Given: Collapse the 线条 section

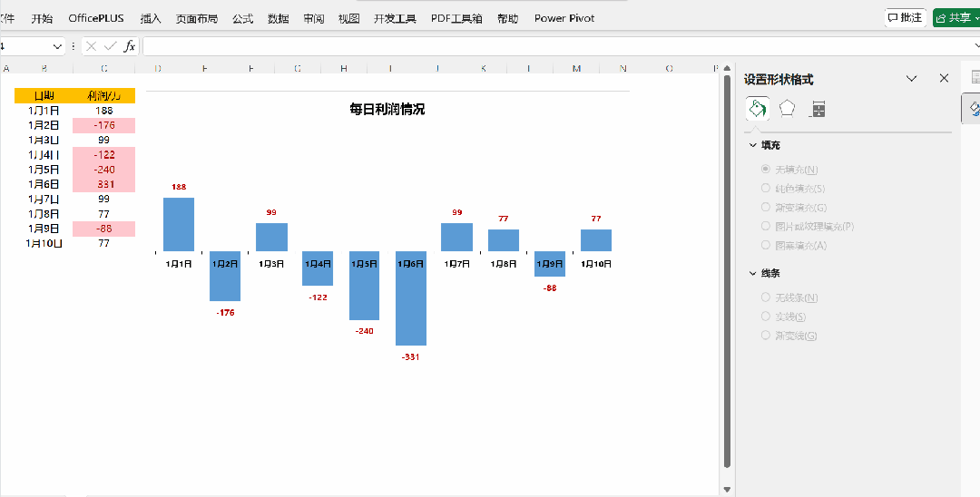Looking at the screenshot, I should 753,273.
